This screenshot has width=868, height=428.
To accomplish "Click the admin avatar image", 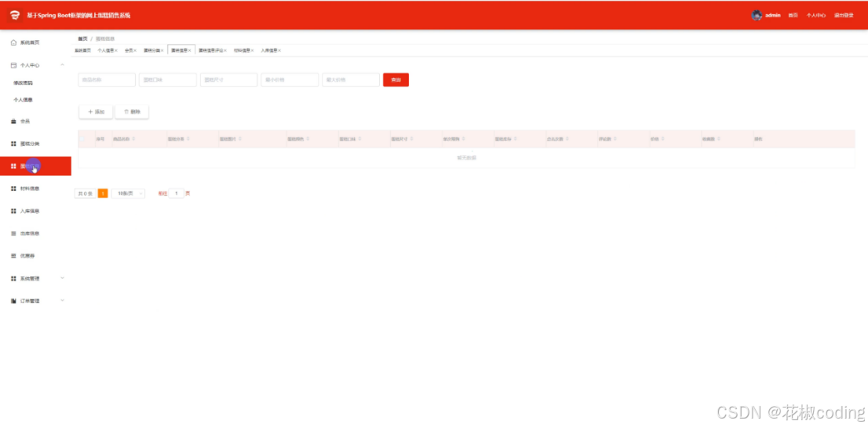I will pos(757,16).
